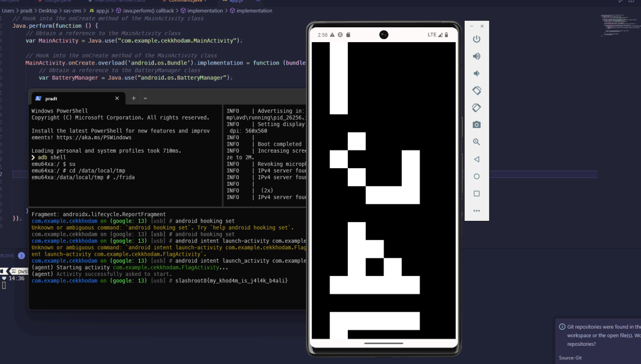
Task: Rotate emulator left using the first rotate icon
Action: point(476,91)
